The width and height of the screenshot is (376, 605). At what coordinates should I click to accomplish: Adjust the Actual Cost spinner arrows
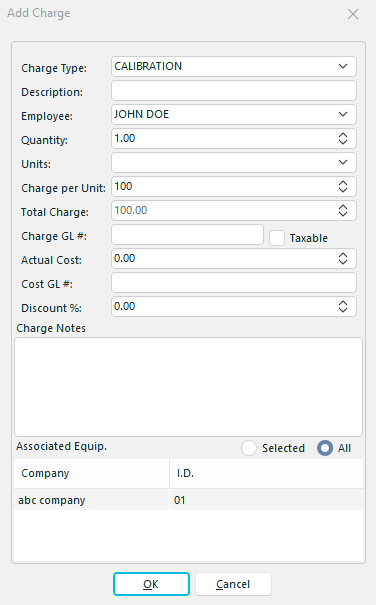tap(343, 259)
